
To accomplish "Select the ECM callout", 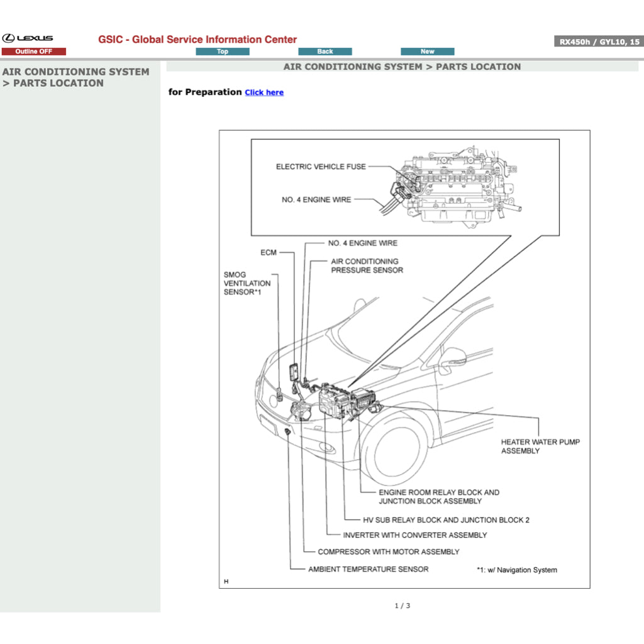I will tap(269, 251).
